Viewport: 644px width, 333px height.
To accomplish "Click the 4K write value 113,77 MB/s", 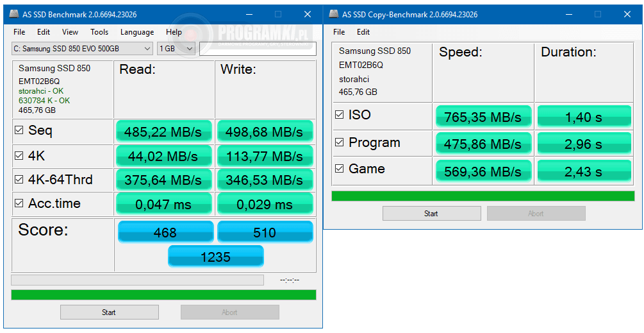I will pyautogui.click(x=265, y=156).
